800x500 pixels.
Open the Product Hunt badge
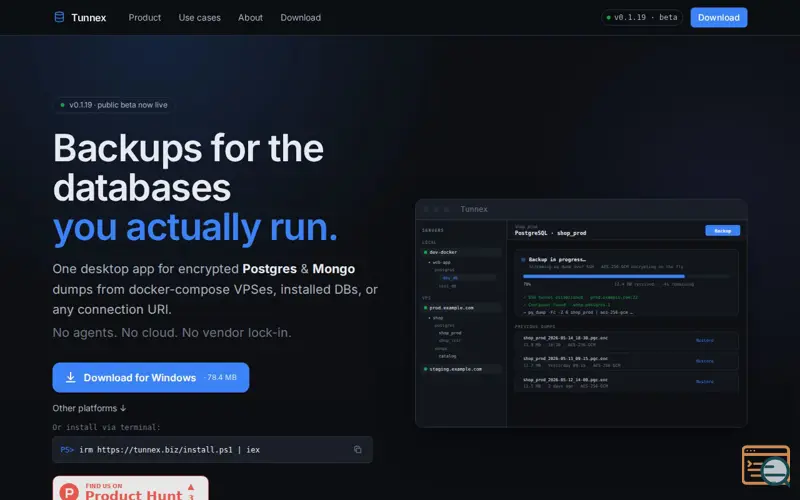130,488
